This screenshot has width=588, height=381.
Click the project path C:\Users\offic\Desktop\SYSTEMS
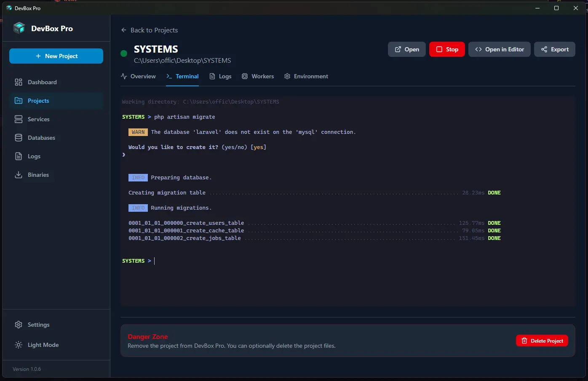182,61
